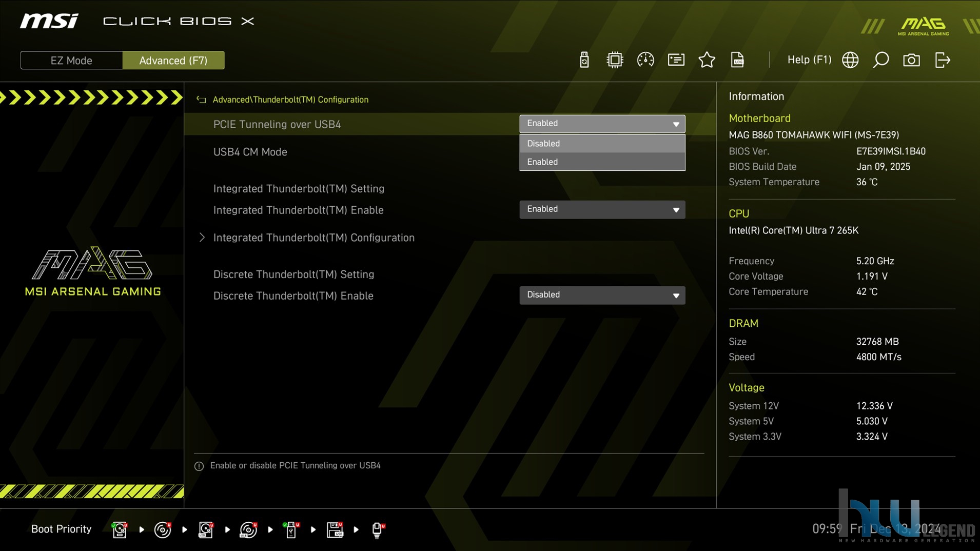Click the back arrow beside the breadcrumb

click(x=201, y=100)
